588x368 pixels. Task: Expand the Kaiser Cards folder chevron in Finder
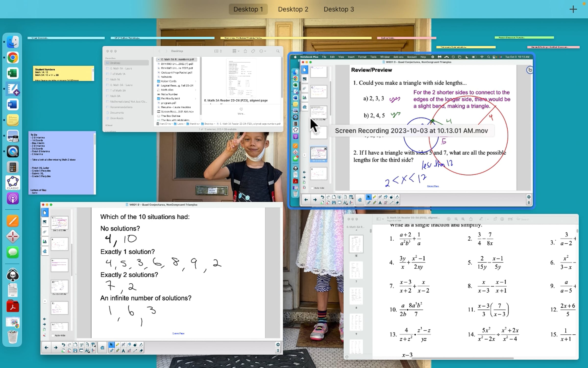pyautogui.click(x=196, y=81)
